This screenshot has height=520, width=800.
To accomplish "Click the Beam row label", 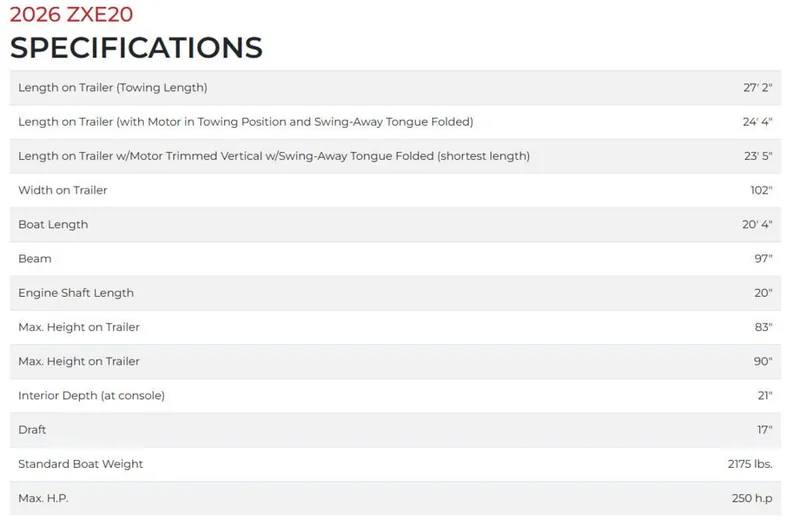I will (x=35, y=258).
